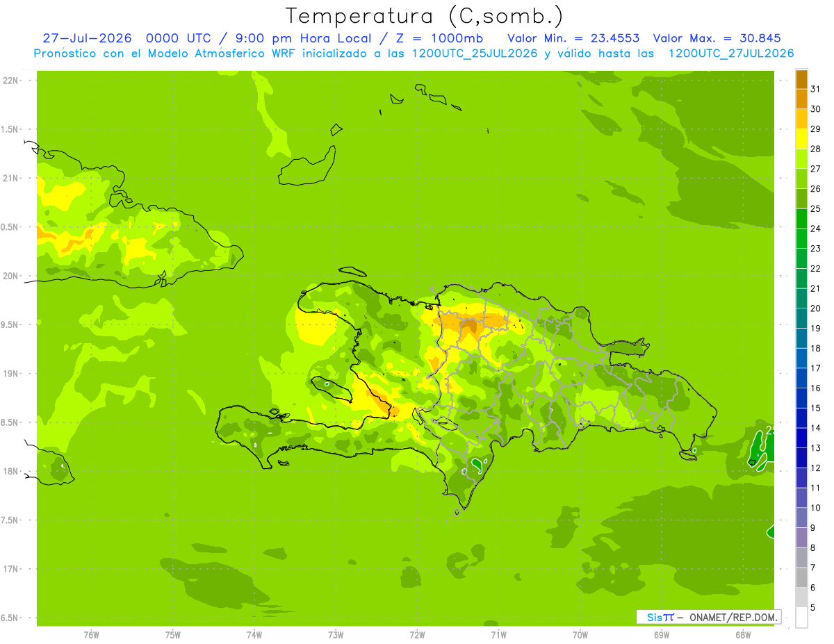834x644 pixels.
Task: Click the legend value "10"
Action: tap(815, 508)
